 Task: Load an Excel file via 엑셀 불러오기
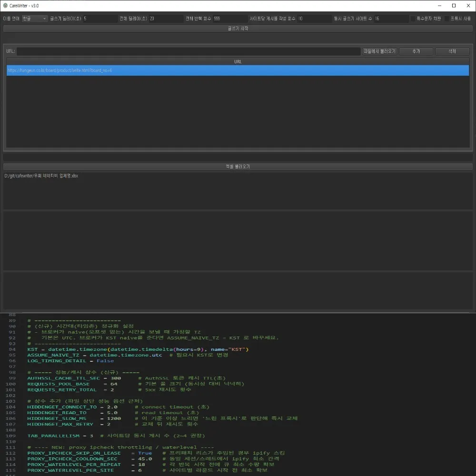click(238, 166)
